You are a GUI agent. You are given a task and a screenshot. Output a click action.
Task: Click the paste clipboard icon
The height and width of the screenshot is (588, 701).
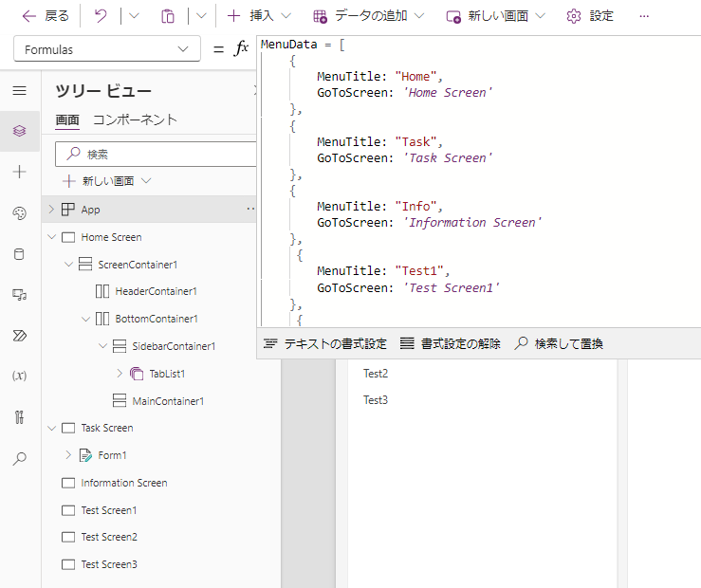(x=168, y=16)
